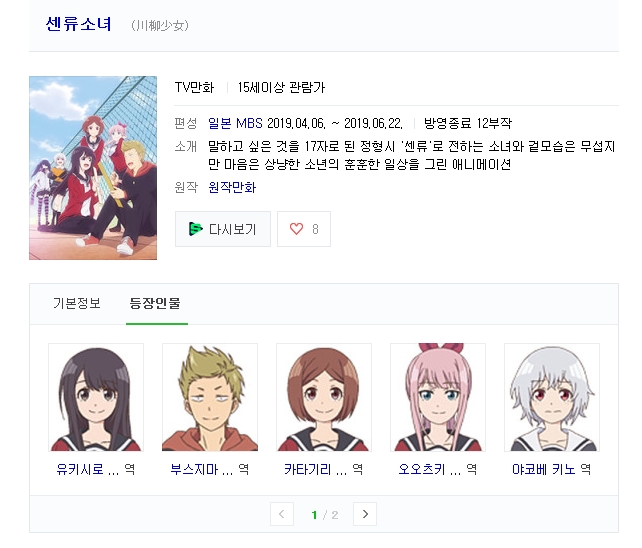Select the 등장인물 tab
The height and width of the screenshot is (548, 642).
point(155,303)
